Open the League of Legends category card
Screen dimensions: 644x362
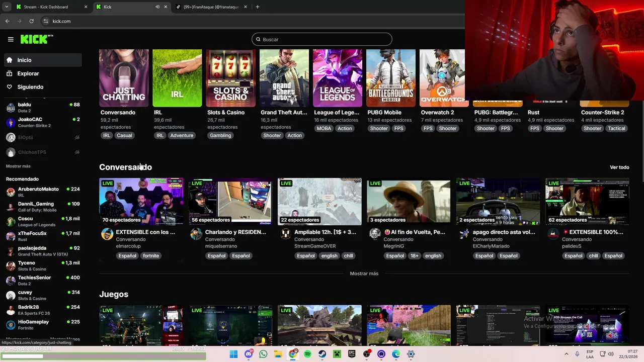coord(337,78)
